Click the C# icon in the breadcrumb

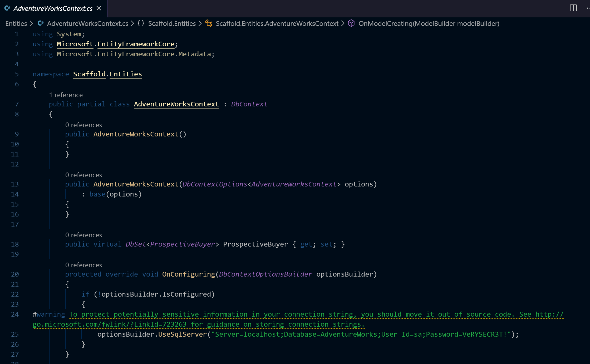[x=41, y=23]
